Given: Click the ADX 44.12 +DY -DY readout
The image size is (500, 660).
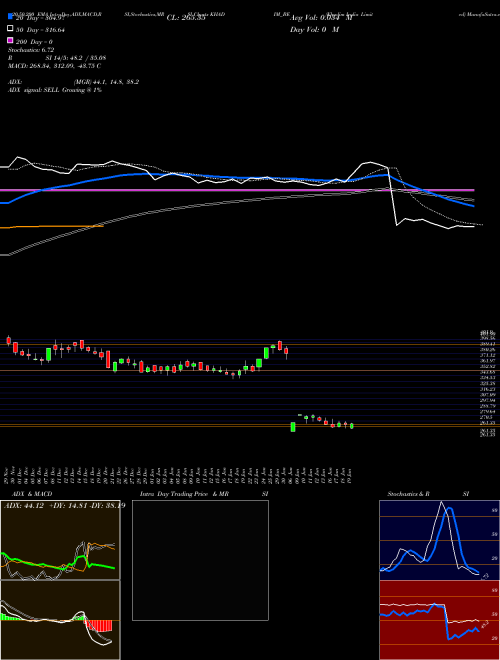Looking at the screenshot, I should 64,506.
